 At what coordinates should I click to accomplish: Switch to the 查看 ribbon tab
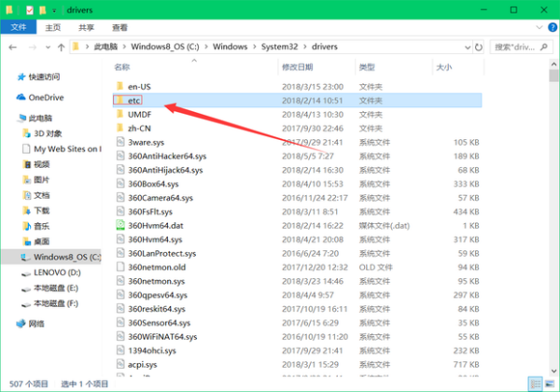coord(119,28)
